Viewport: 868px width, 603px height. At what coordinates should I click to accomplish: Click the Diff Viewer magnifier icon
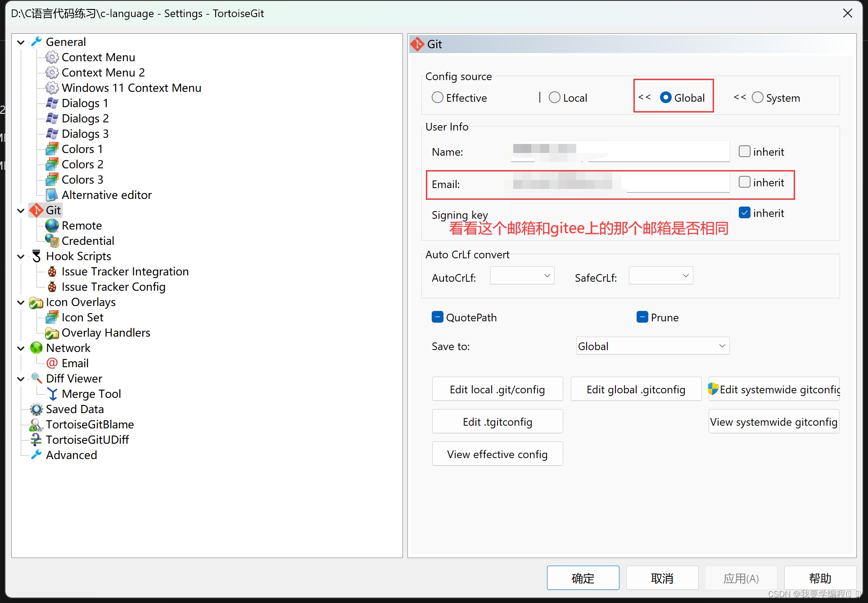(x=36, y=378)
